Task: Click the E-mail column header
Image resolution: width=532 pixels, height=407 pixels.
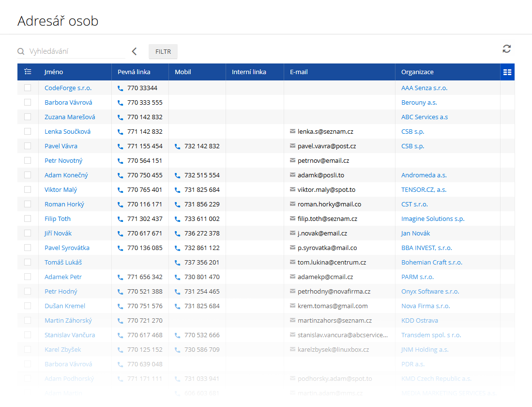Action: pos(299,72)
